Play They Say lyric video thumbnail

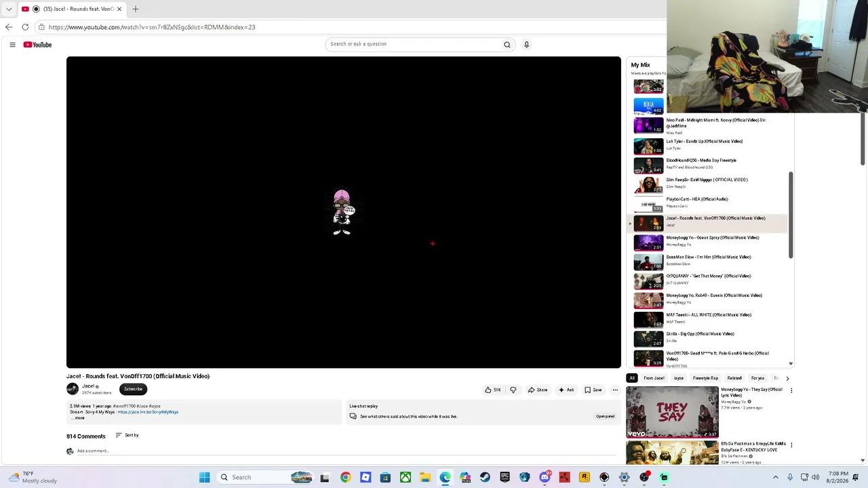(672, 412)
